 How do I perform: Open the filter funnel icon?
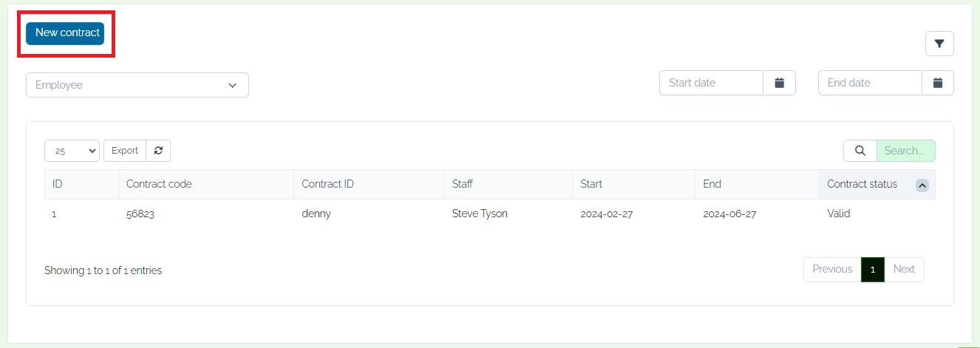click(939, 44)
